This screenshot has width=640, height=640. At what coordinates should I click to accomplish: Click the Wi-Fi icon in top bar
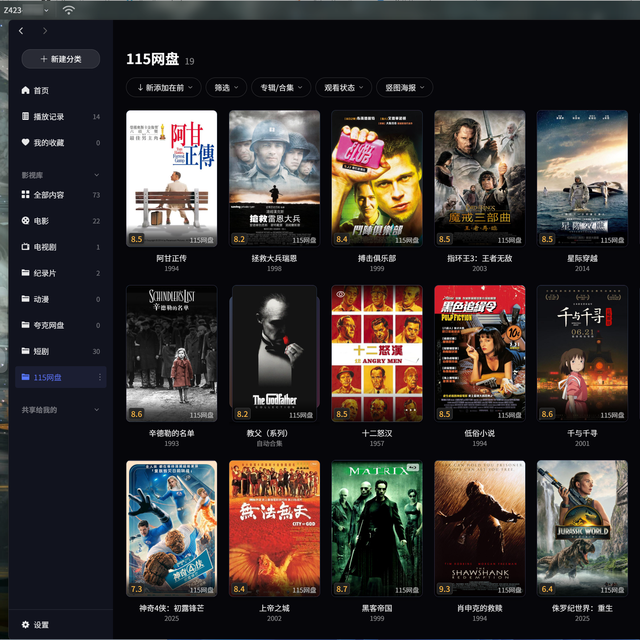[x=69, y=10]
